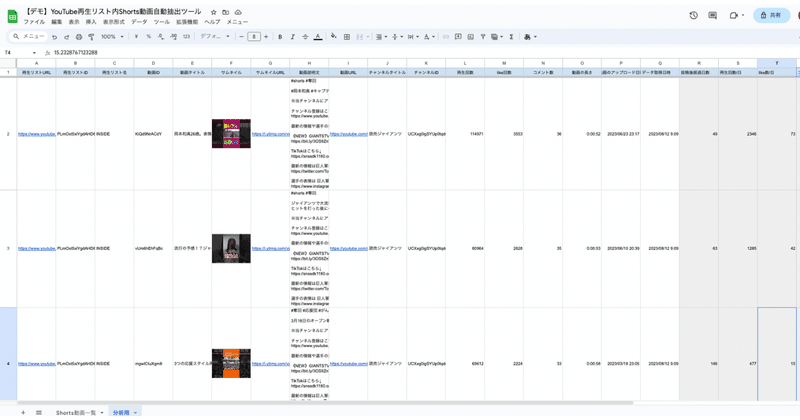Click the 共有 share button
This screenshot has width=800, height=420.
pyautogui.click(x=771, y=15)
